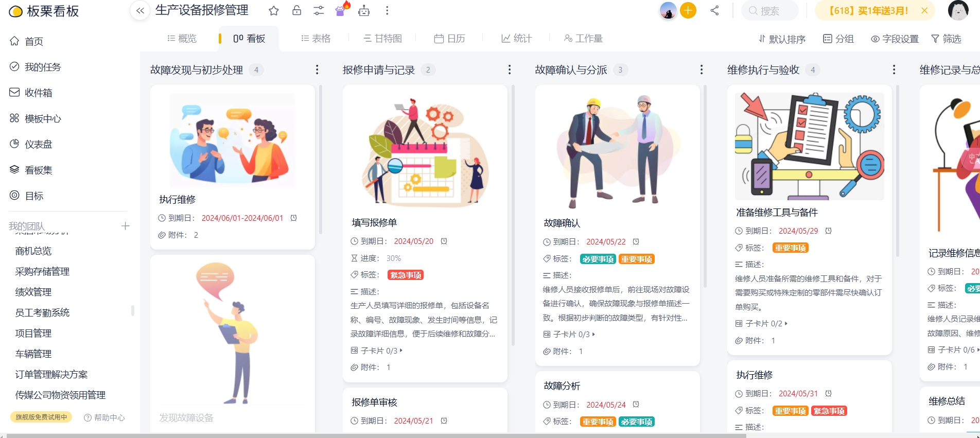Switch to the 表格 tab
Viewport: 980px width, 438px height.
(316, 39)
